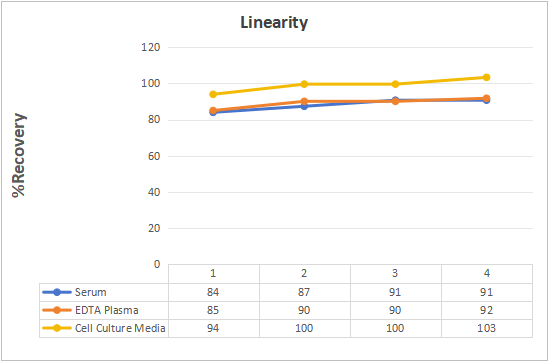Image resolution: width=548 pixels, height=361 pixels.
Task: Select the Cell Culture Media legend label
Action: click(120, 328)
